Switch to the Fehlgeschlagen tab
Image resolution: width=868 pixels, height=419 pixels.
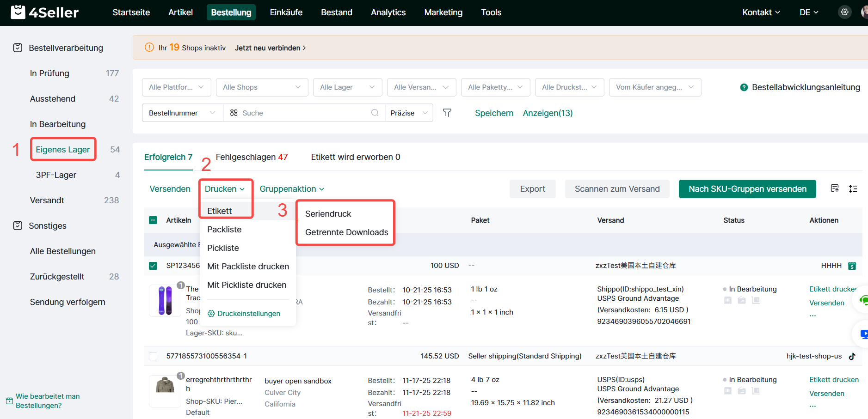tap(252, 157)
